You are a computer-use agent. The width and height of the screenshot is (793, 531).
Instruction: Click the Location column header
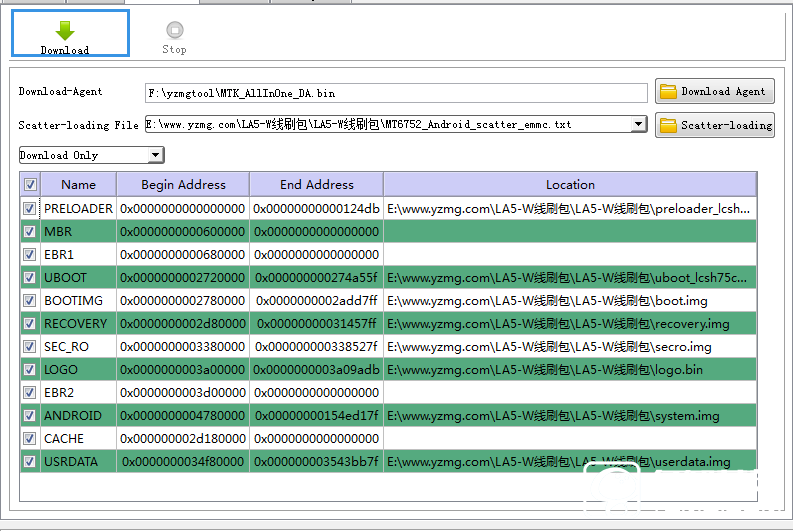(570, 185)
